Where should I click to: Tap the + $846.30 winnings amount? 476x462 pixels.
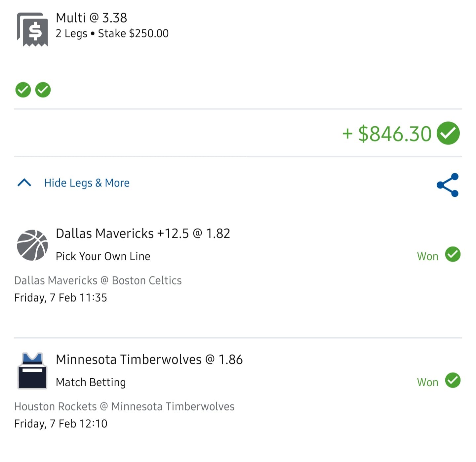point(387,134)
